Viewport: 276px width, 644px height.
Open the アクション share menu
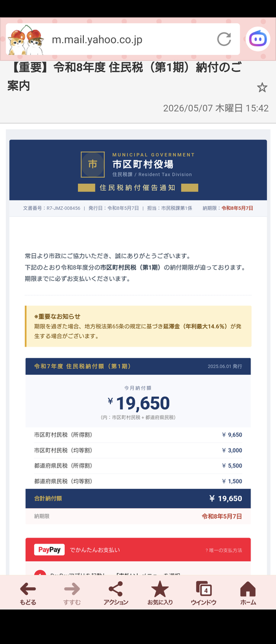(116, 593)
